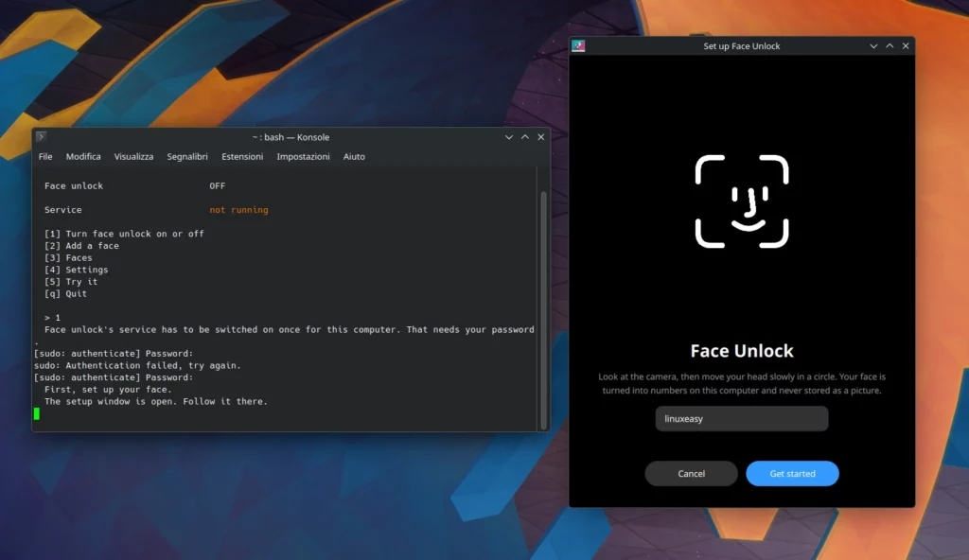Maximize the Konsole window
Image resolution: width=969 pixels, height=560 pixels.
click(524, 137)
